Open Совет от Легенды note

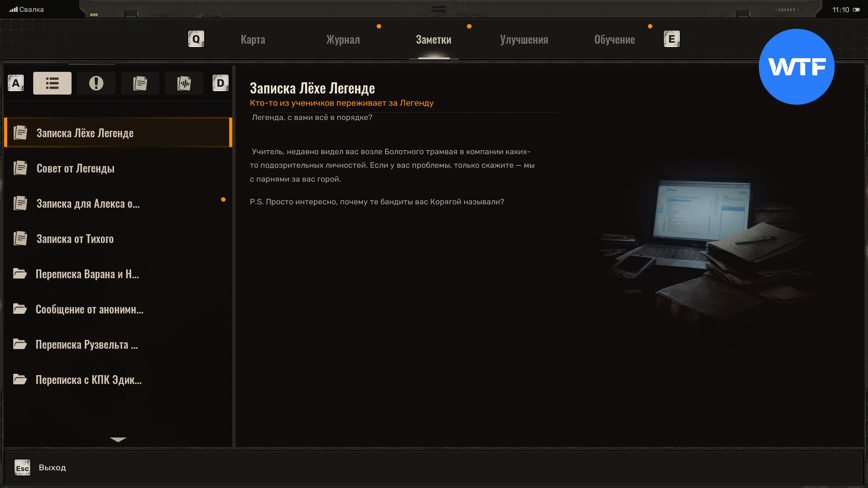(75, 168)
